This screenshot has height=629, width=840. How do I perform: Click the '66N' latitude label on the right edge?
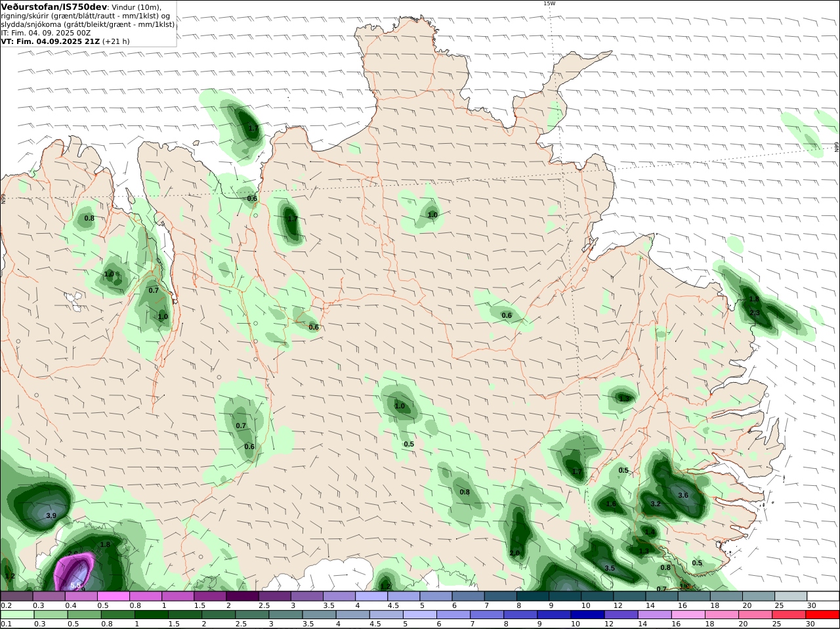tap(837, 147)
